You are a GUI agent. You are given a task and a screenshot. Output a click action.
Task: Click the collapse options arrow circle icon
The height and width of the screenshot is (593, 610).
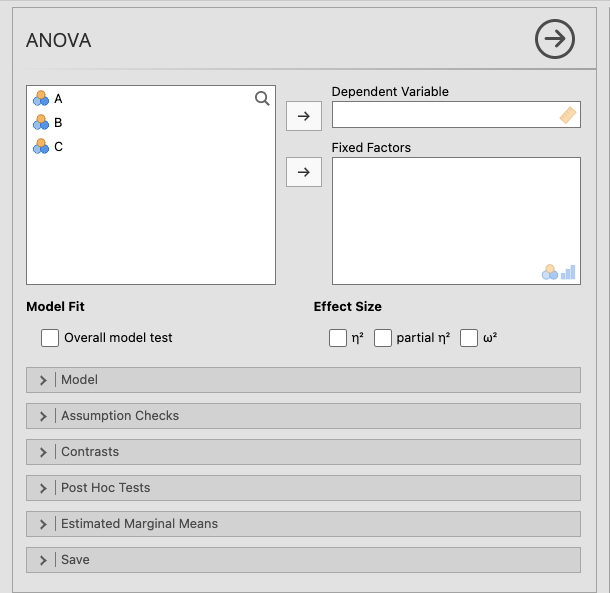pyautogui.click(x=555, y=40)
